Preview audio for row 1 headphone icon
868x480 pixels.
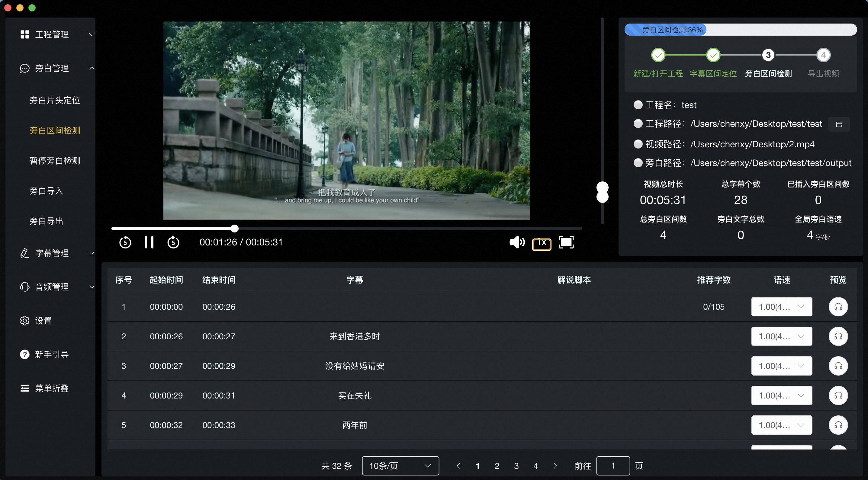(838, 307)
